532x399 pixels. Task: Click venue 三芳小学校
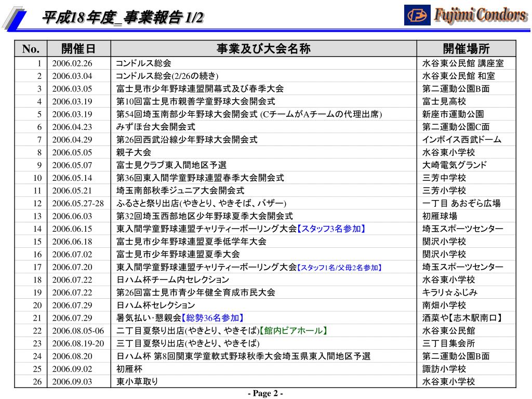coord(444,191)
